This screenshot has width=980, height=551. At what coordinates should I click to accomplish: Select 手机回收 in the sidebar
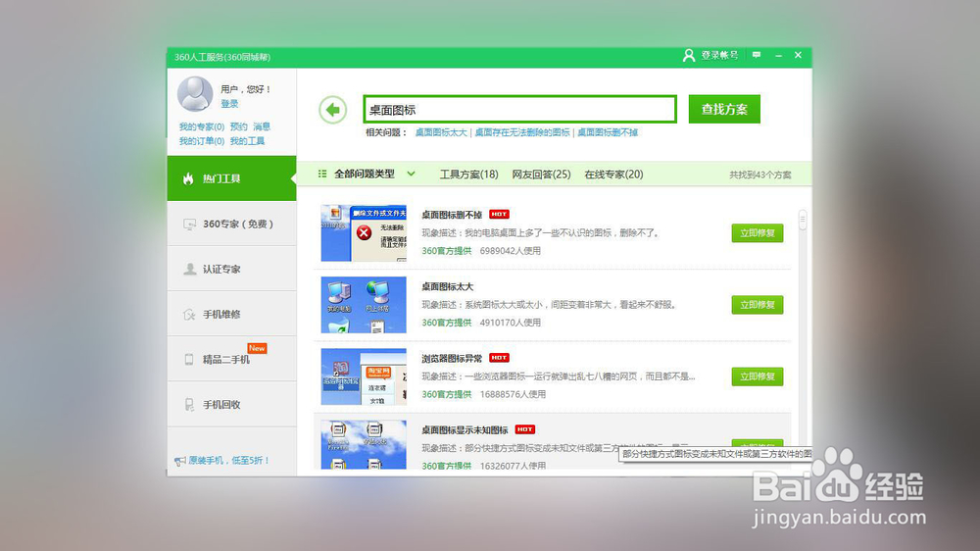coord(232,404)
